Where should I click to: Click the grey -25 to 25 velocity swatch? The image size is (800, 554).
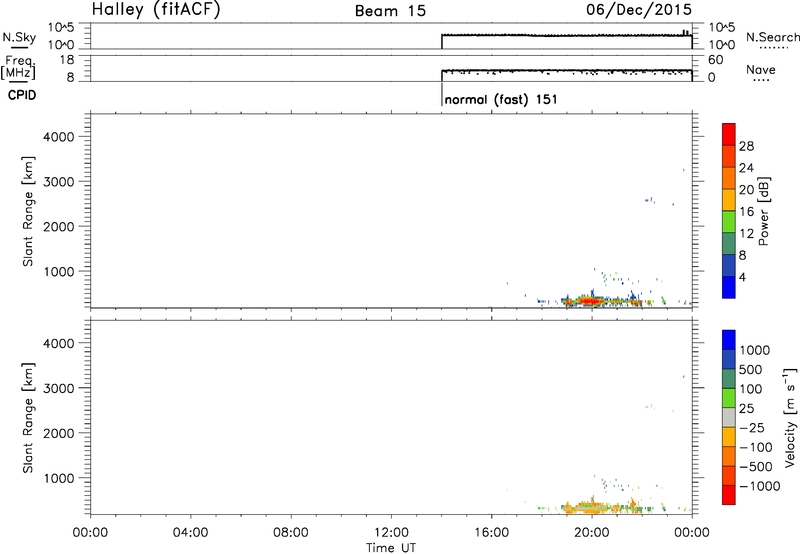pos(729,418)
